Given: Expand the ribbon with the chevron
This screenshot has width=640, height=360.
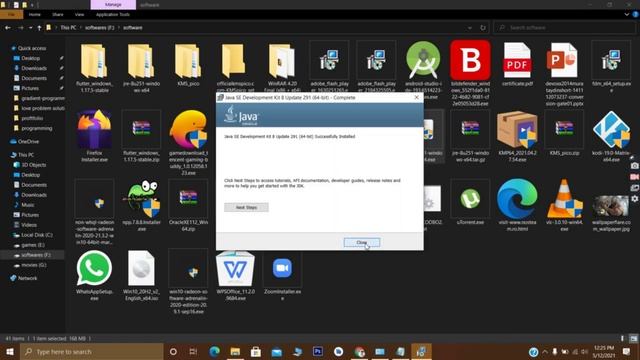Looking at the screenshot, I should (627, 14).
